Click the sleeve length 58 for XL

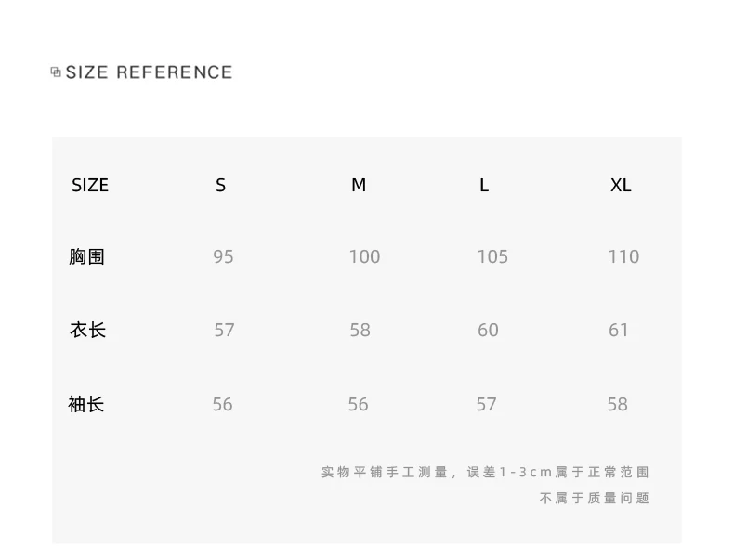pyautogui.click(x=618, y=405)
